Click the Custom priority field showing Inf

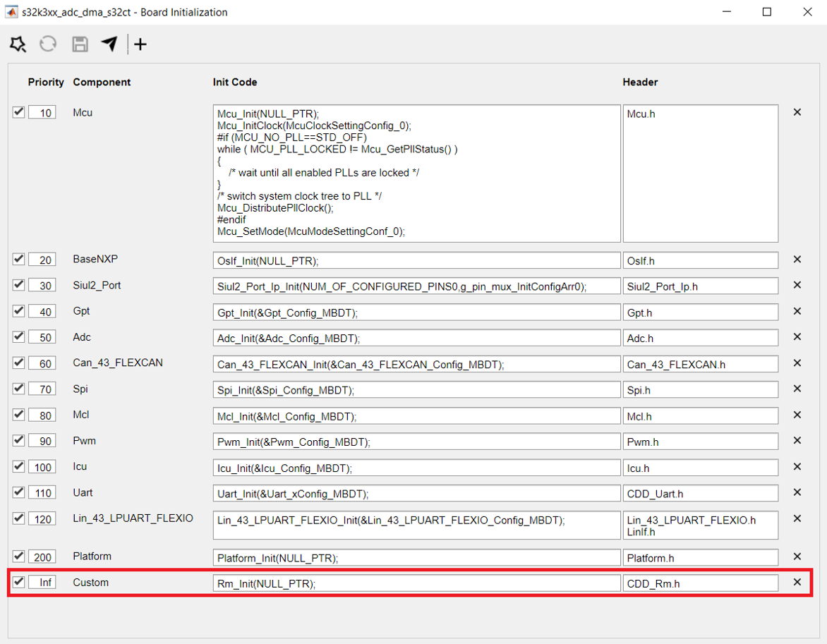tap(42, 583)
